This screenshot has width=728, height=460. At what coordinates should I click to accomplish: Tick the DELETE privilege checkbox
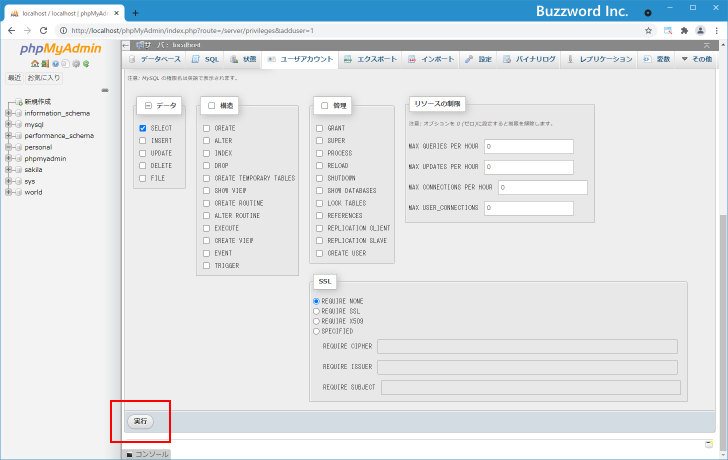point(143,166)
